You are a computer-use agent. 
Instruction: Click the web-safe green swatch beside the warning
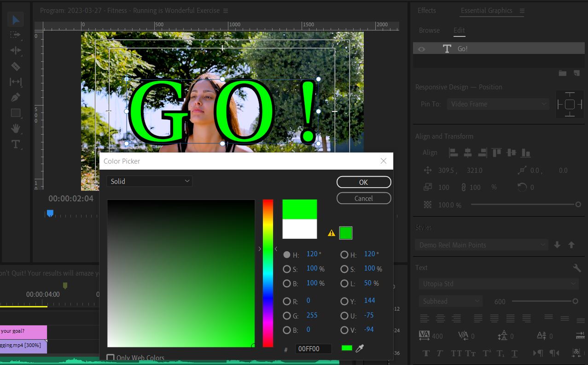coord(346,233)
